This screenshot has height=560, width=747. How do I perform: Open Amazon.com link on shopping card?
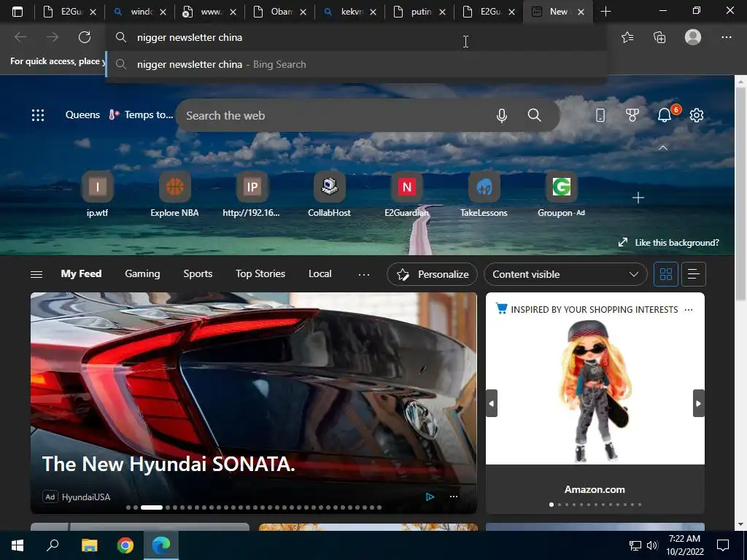click(595, 489)
